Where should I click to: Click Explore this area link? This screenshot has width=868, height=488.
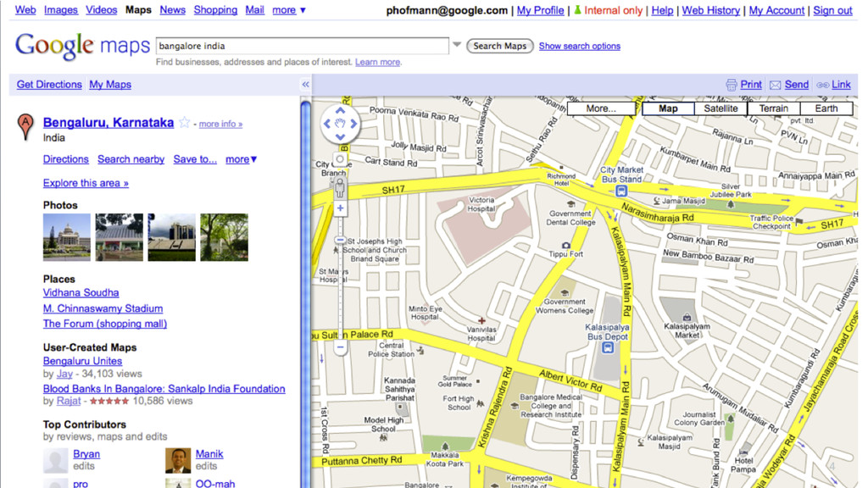click(x=86, y=183)
